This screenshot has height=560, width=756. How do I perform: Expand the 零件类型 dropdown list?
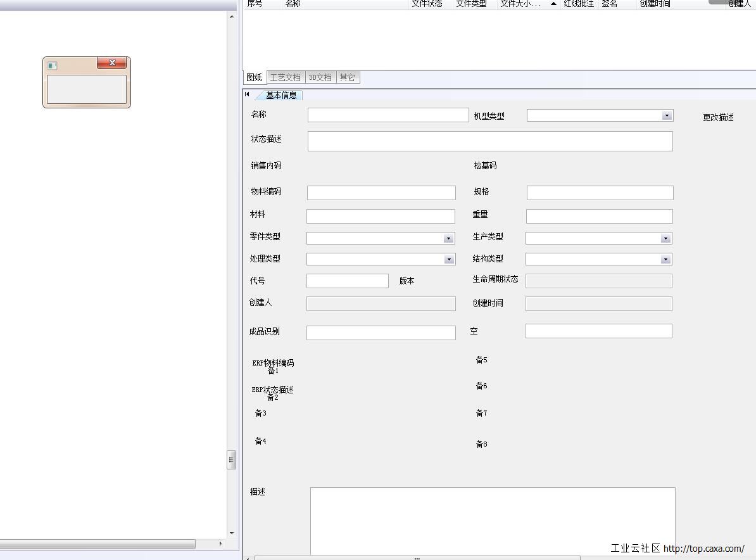448,239
